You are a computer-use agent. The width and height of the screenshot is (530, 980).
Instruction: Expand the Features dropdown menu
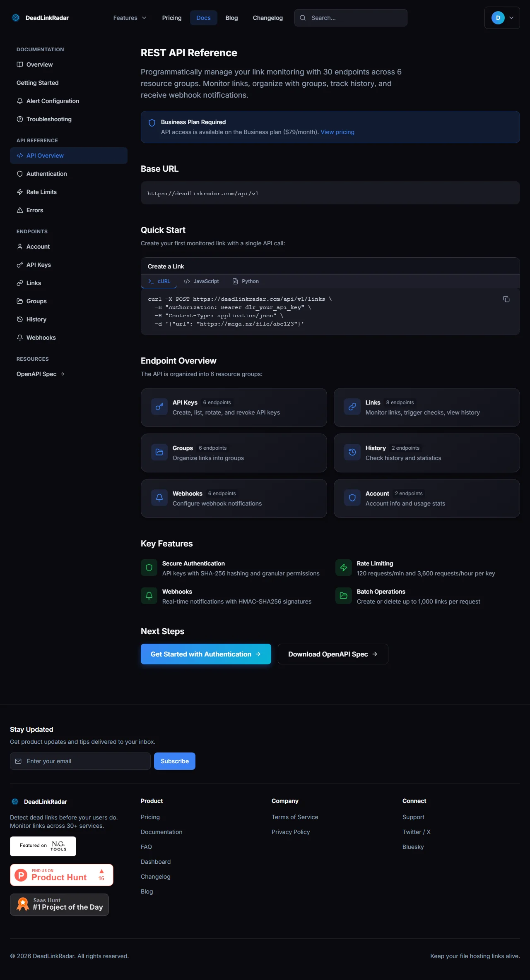(130, 18)
